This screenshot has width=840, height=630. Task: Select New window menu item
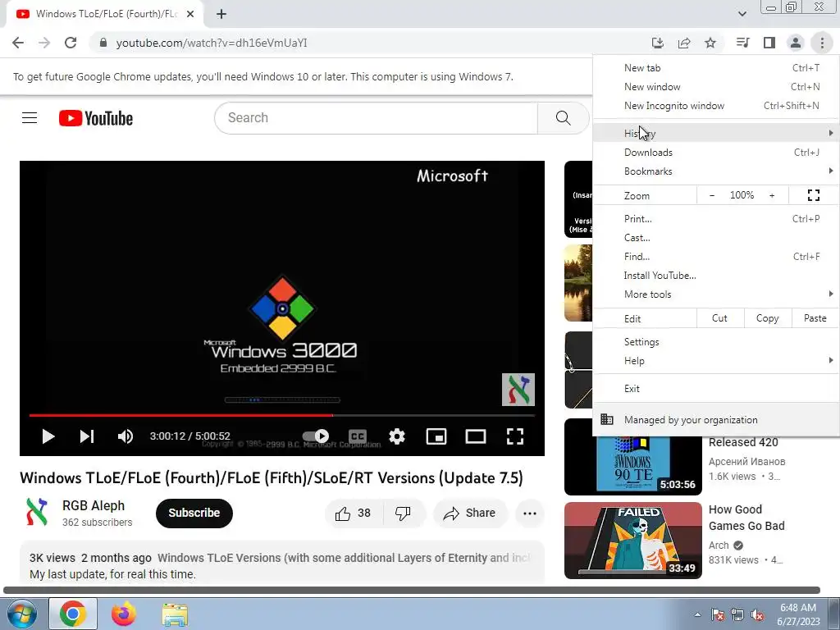715,86
